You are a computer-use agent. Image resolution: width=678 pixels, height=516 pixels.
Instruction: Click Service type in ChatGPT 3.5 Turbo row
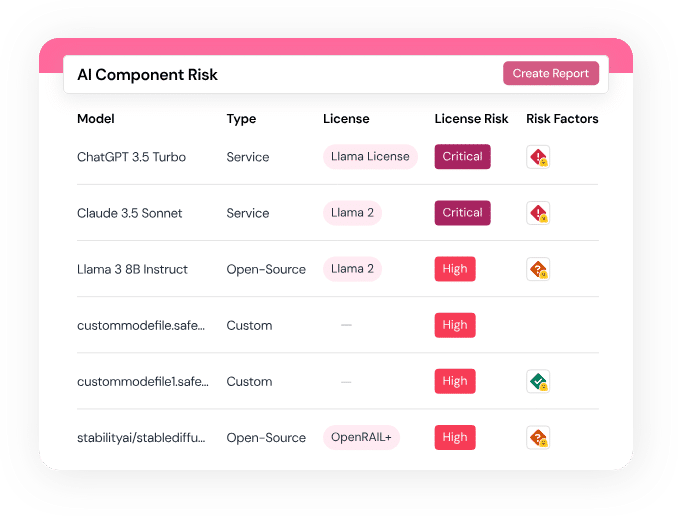coord(248,157)
